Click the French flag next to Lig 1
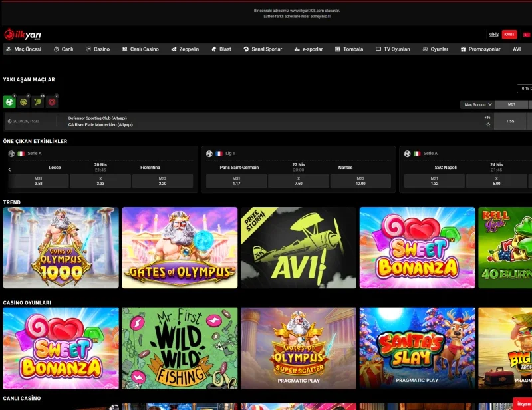The width and height of the screenshot is (532, 410). tap(219, 154)
